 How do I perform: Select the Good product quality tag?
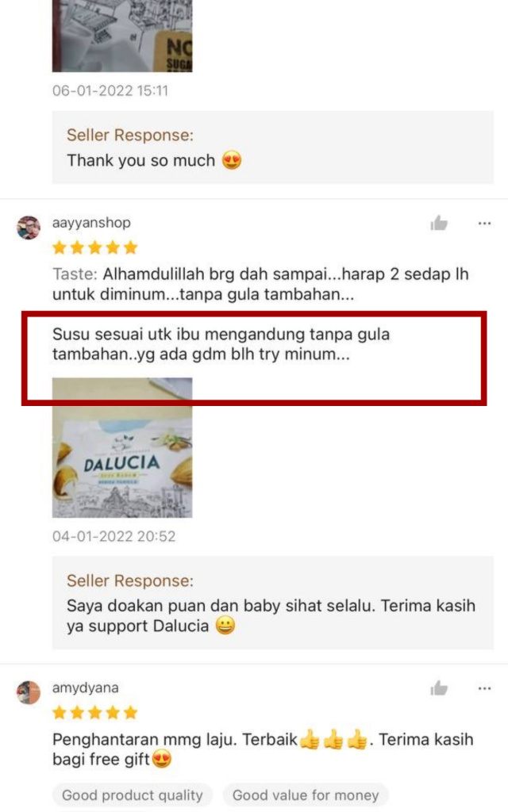coord(133,795)
